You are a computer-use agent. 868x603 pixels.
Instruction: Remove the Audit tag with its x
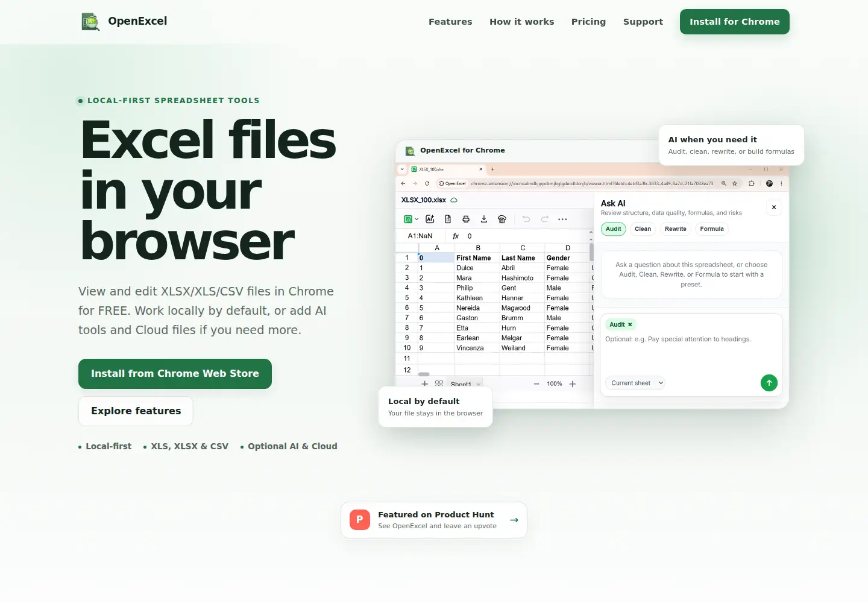630,324
